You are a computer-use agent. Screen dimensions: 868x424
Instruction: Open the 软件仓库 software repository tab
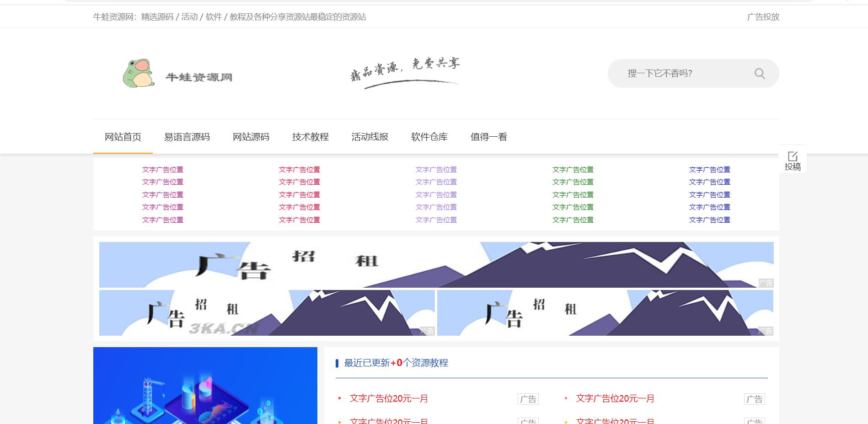click(x=429, y=137)
